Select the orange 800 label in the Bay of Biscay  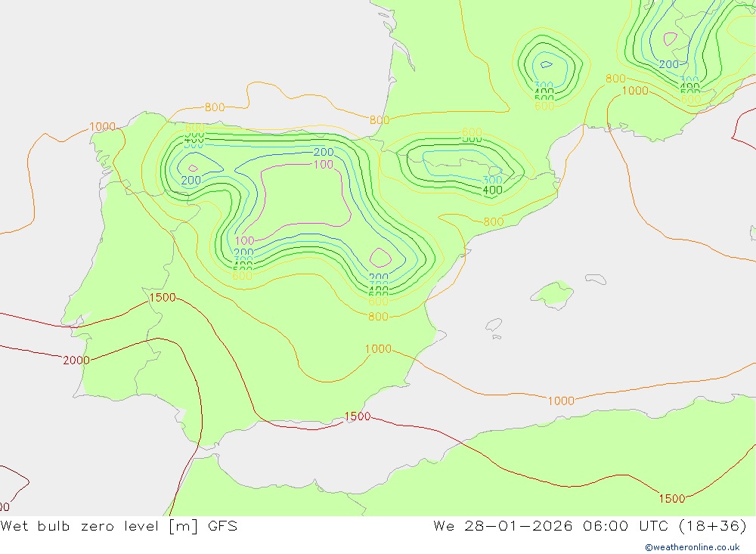click(x=215, y=107)
